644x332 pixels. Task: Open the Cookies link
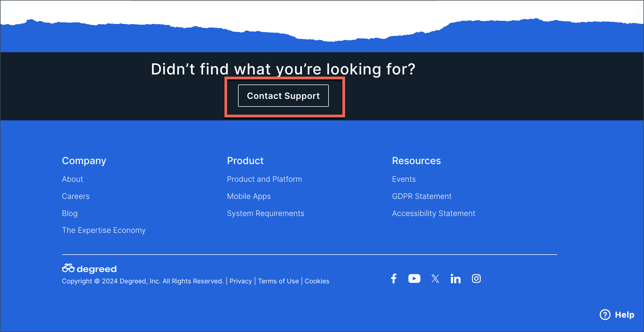pyautogui.click(x=317, y=281)
